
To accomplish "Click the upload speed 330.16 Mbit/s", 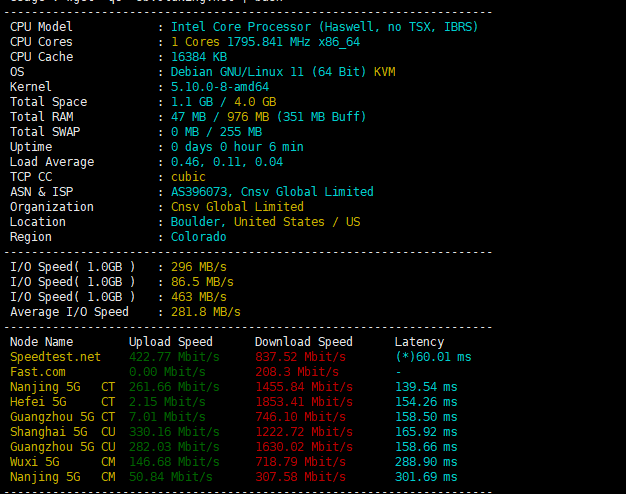I will click(x=174, y=432).
